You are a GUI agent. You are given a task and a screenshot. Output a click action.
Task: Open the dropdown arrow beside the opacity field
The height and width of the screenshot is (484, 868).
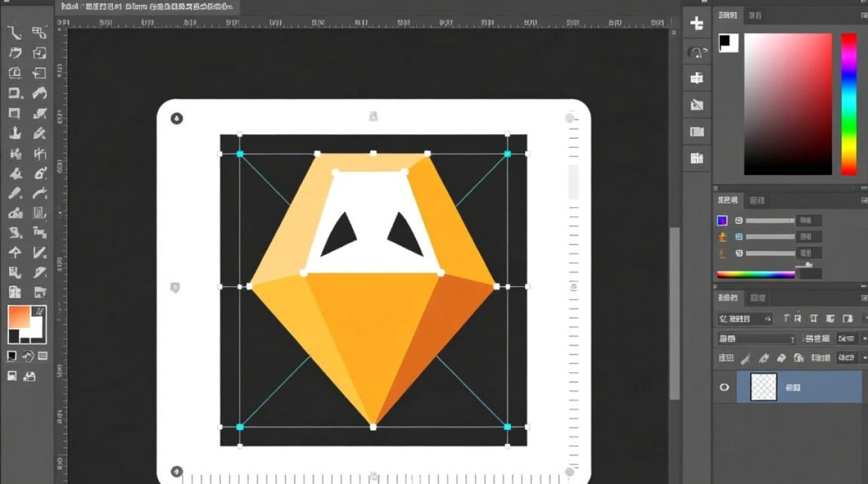(x=864, y=339)
